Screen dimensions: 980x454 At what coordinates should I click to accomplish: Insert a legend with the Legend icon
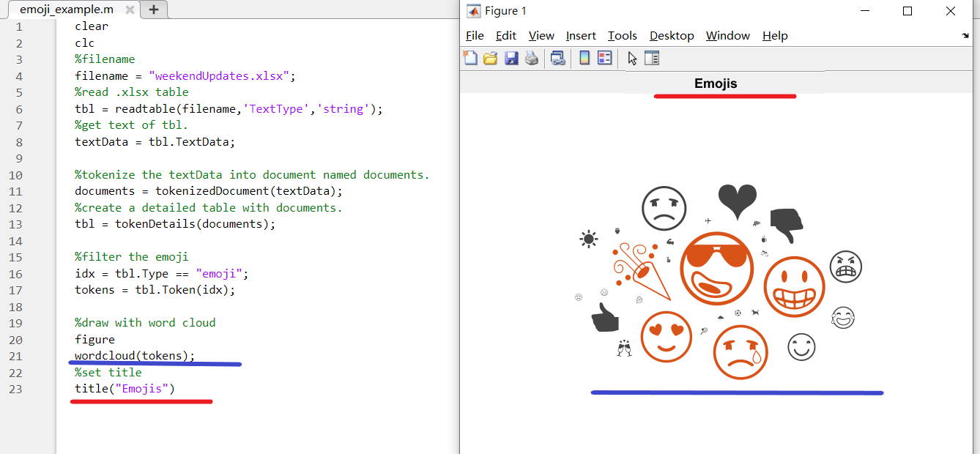coord(604,58)
